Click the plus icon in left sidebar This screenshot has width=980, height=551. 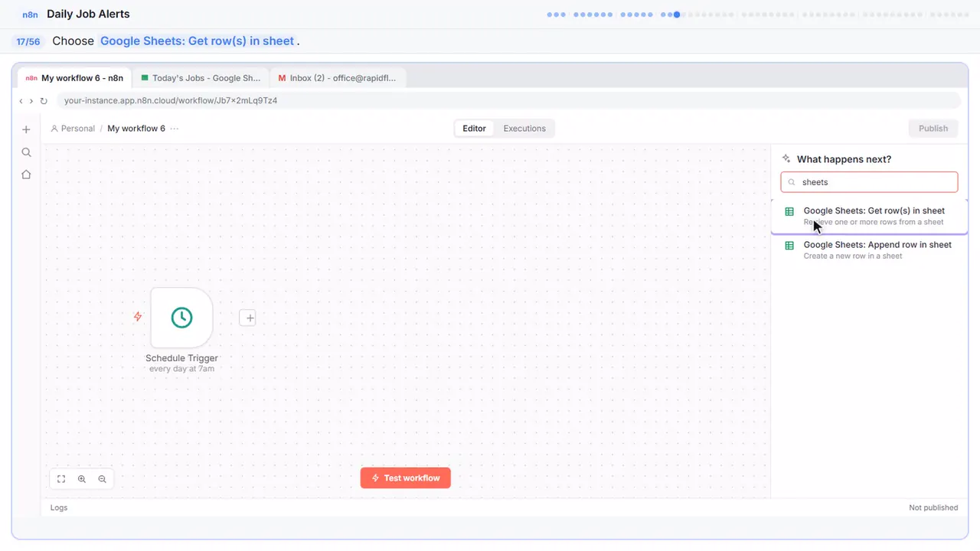click(x=26, y=129)
